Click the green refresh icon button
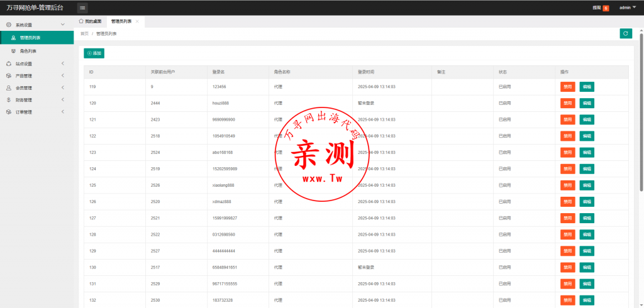 click(x=626, y=34)
